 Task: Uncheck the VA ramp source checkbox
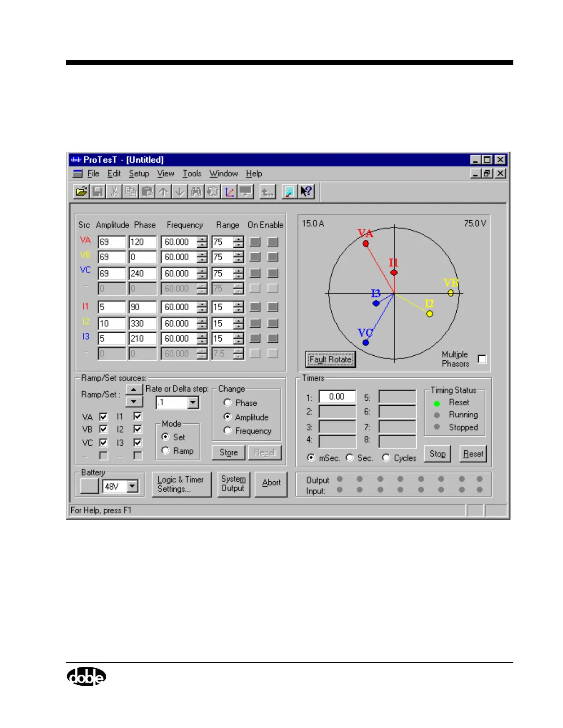click(x=103, y=417)
